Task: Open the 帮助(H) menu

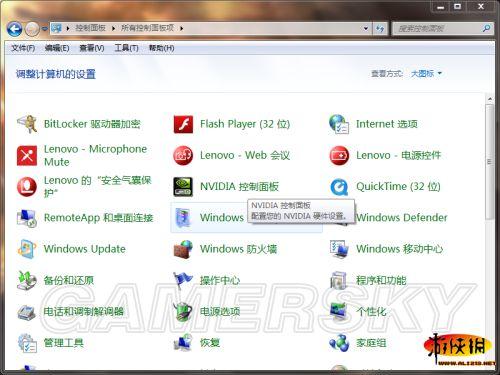Action: [161, 48]
